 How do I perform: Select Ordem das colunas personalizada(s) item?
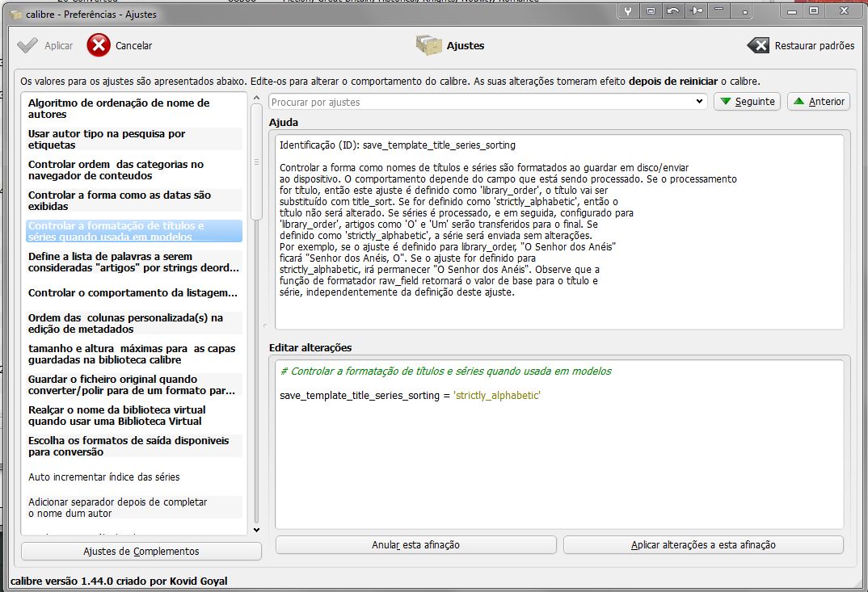click(134, 323)
